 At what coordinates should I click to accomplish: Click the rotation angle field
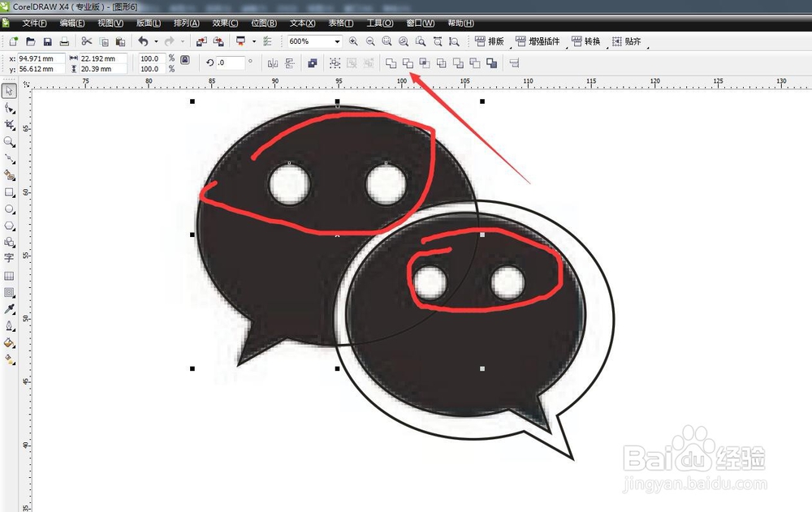231,62
